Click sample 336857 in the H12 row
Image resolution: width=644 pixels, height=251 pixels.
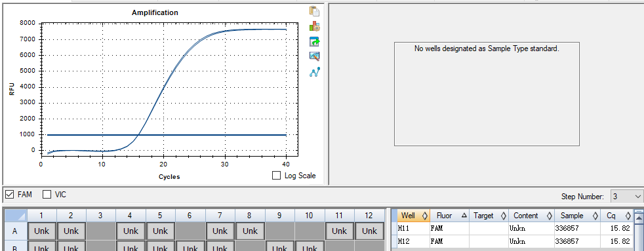[577, 241]
